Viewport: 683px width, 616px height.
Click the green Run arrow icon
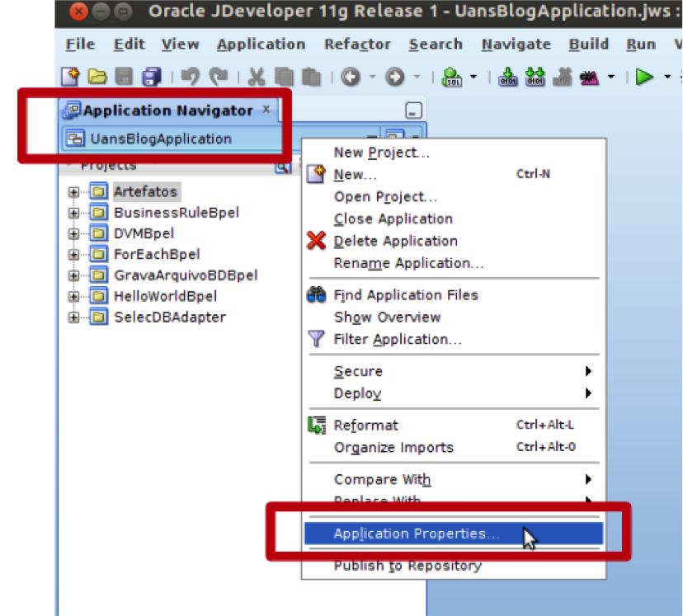644,77
